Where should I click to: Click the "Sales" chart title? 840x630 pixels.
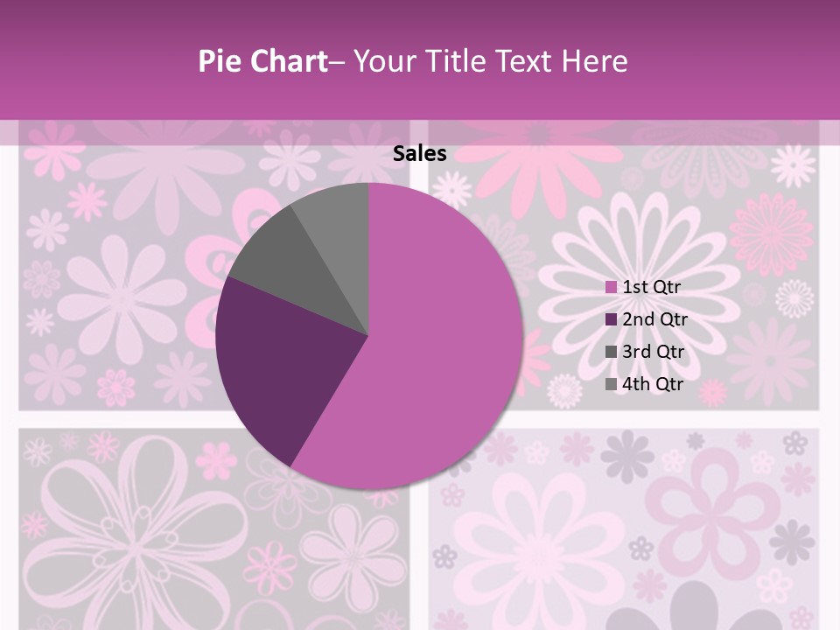tap(420, 154)
